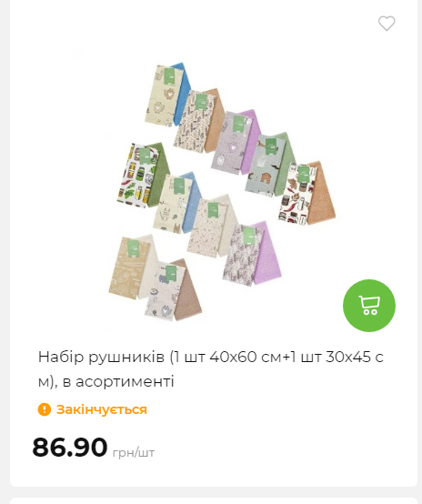Open topmost towel set with blue towel

(x=167, y=95)
